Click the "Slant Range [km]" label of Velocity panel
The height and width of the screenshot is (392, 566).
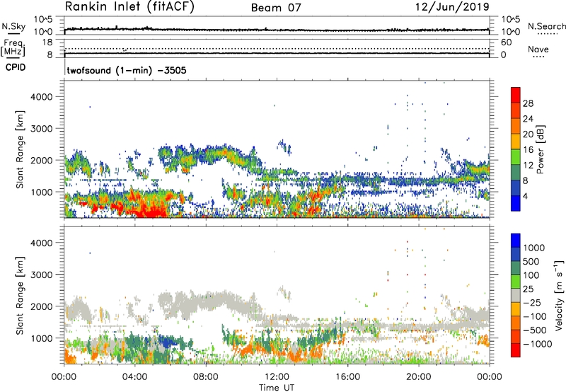(20, 295)
